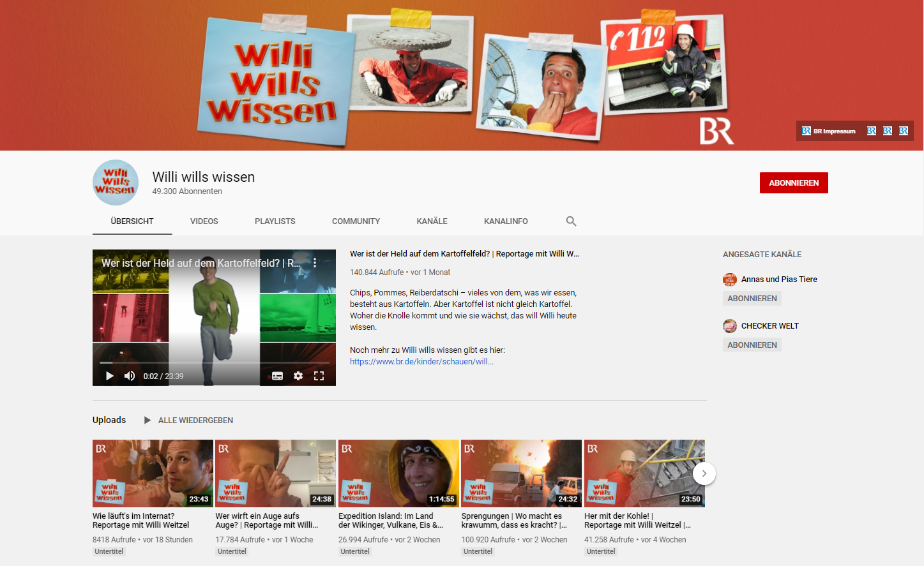Click ALLE WIEDERGEBEN play all
924x566 pixels.
[195, 420]
